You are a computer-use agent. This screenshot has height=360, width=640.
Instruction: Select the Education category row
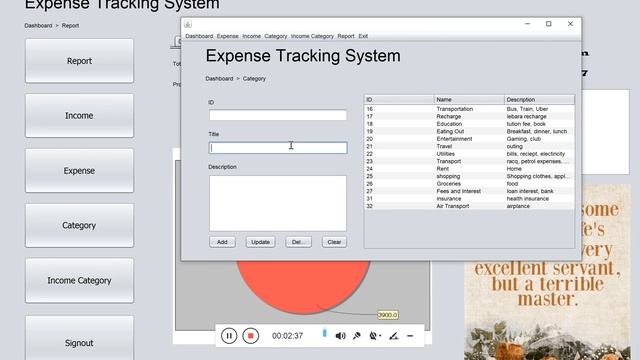point(469,124)
